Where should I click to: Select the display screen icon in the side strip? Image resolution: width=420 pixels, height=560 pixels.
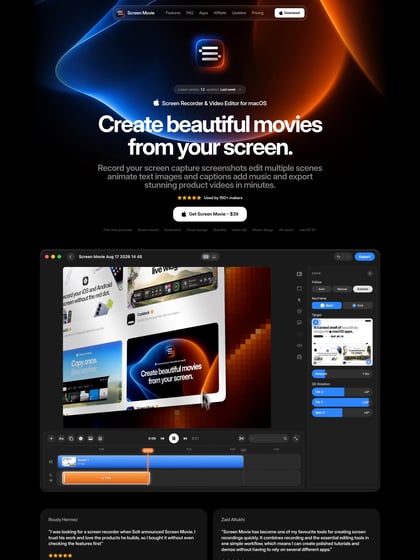(x=299, y=288)
